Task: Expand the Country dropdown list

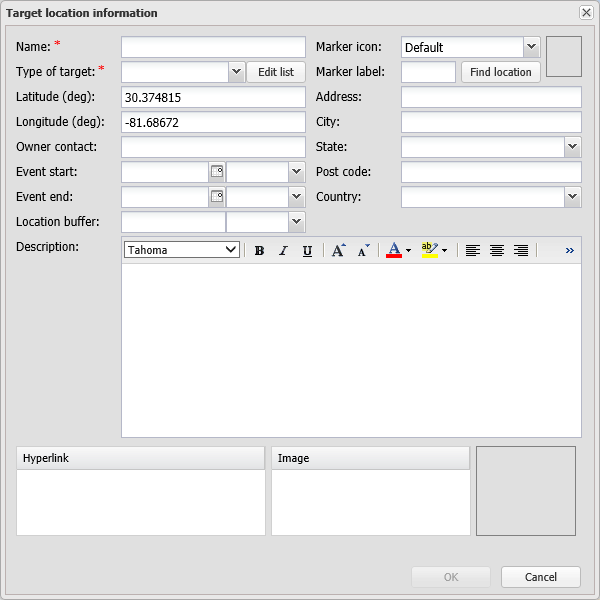Action: click(572, 197)
